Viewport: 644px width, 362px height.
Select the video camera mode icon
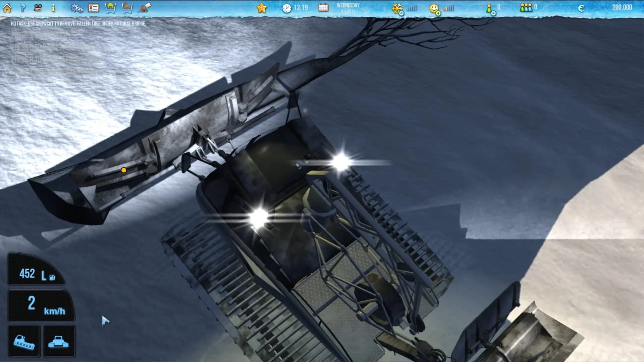[38, 8]
